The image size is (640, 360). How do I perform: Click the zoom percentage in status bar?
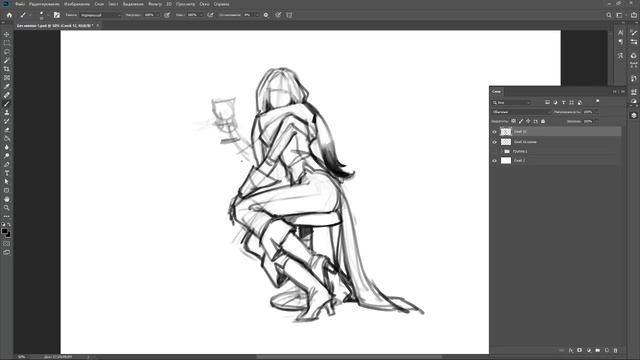(x=21, y=357)
